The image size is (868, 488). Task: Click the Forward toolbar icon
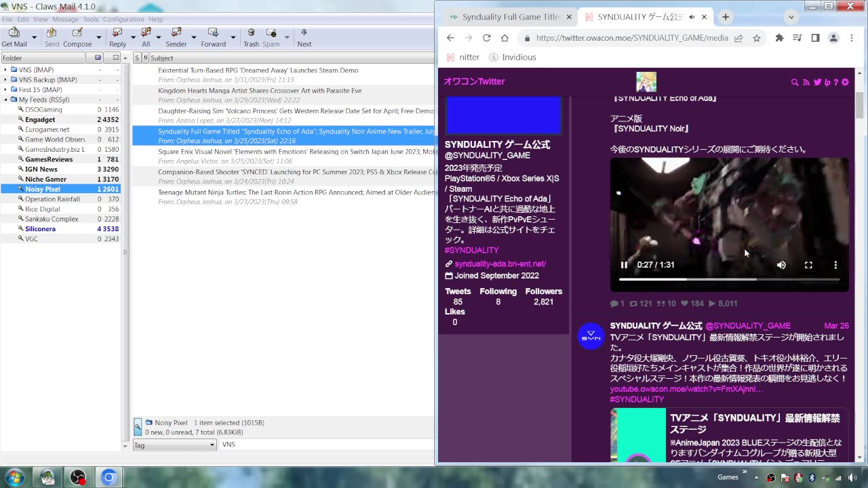pos(213,33)
